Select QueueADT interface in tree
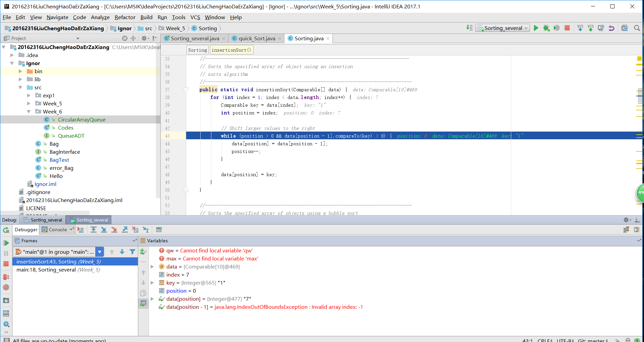Viewport: 644px width, 342px height. 71,136
